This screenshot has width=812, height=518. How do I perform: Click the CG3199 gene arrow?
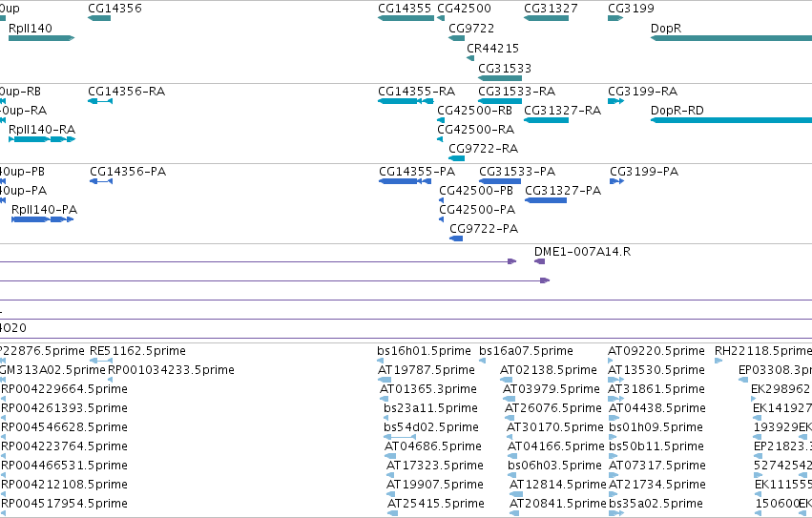point(615,18)
